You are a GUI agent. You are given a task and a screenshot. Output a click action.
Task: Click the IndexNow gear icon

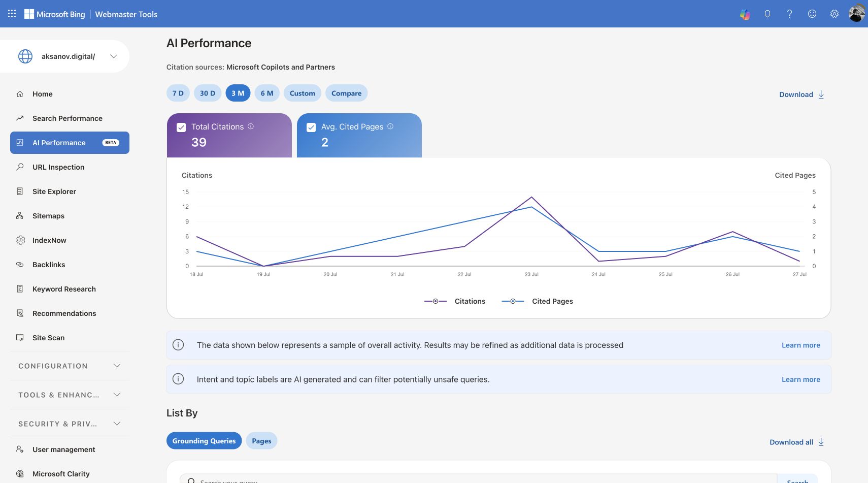(20, 240)
